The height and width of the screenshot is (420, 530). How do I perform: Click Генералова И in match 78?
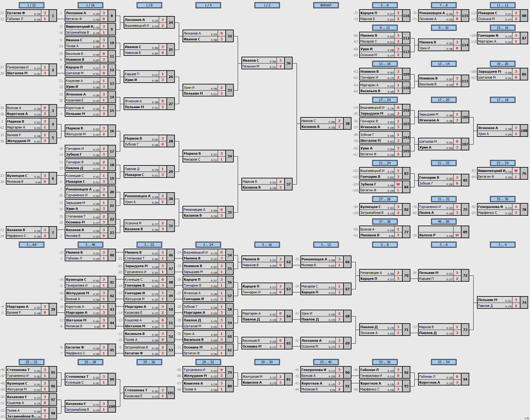[x=491, y=207]
